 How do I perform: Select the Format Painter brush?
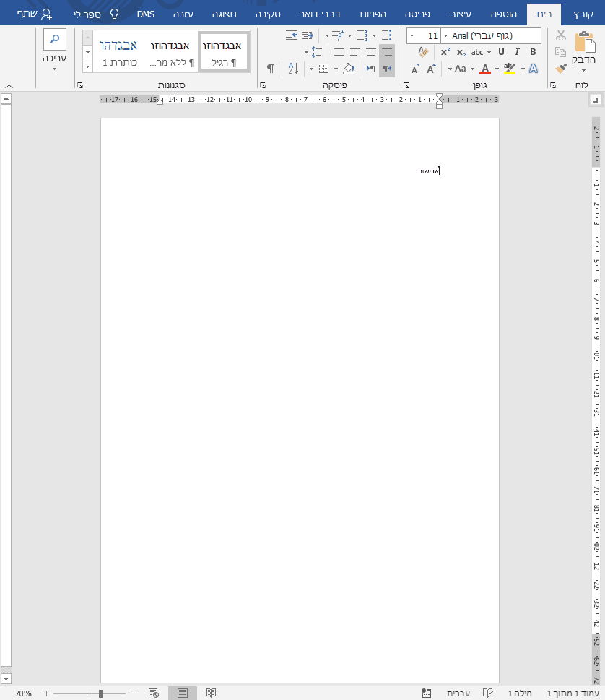[x=561, y=69]
